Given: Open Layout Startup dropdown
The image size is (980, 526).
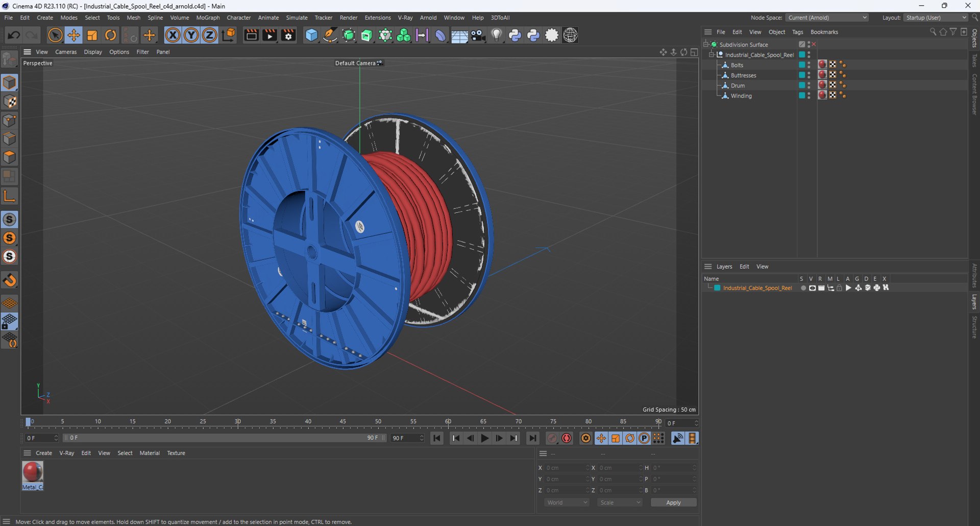Looking at the screenshot, I should (x=936, y=17).
